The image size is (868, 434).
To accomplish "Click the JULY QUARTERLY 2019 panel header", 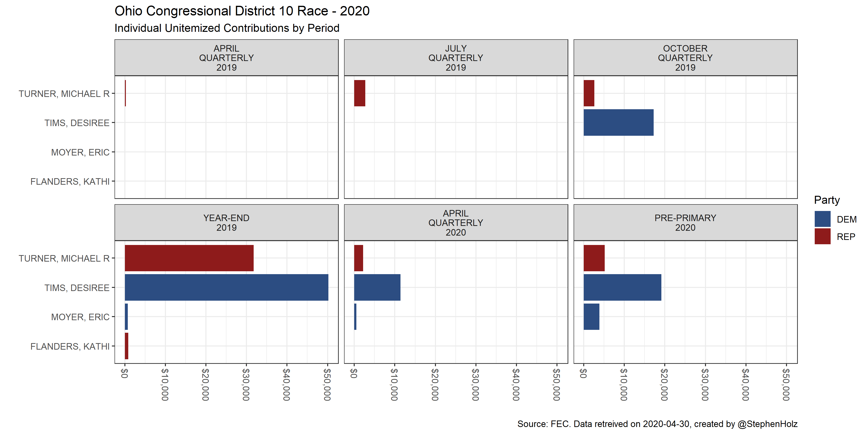I will (455, 58).
